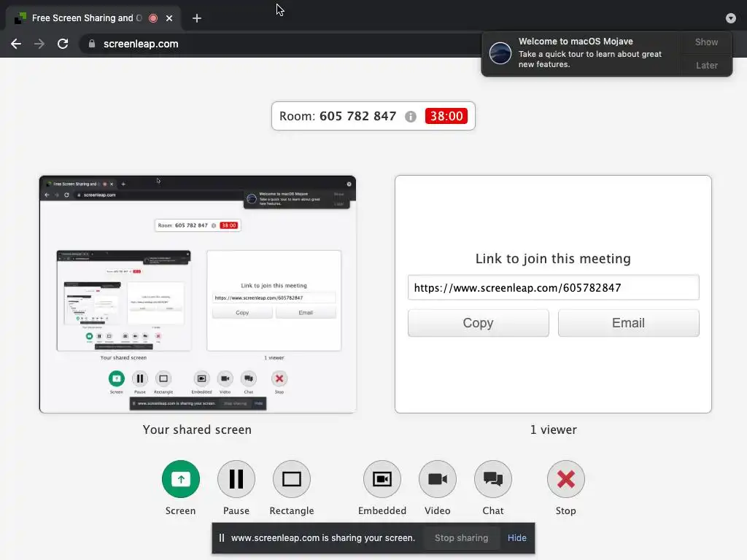The width and height of the screenshot is (747, 560).
Task: Click Later on the macOS Mojave notification
Action: pos(706,65)
